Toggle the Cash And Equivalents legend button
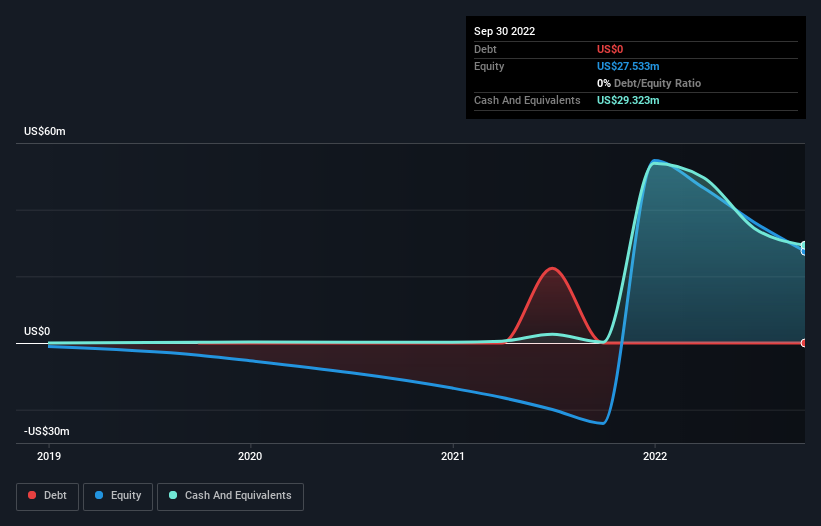 point(230,496)
